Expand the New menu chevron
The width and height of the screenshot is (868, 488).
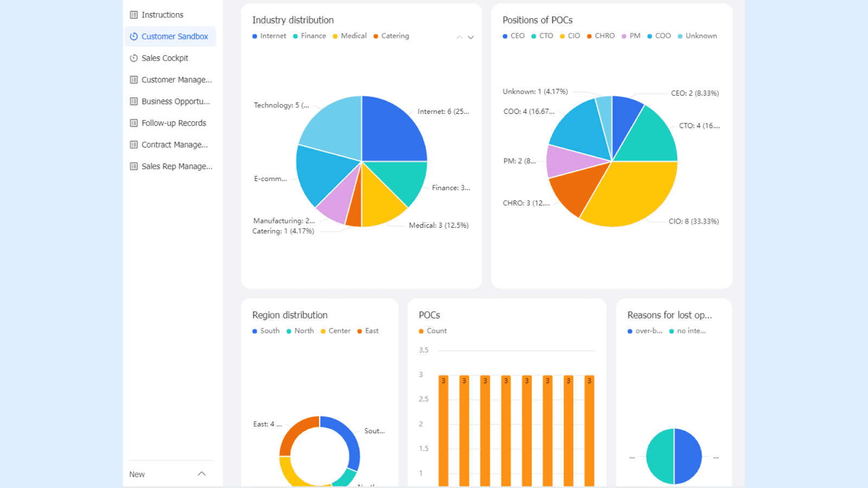(202, 474)
